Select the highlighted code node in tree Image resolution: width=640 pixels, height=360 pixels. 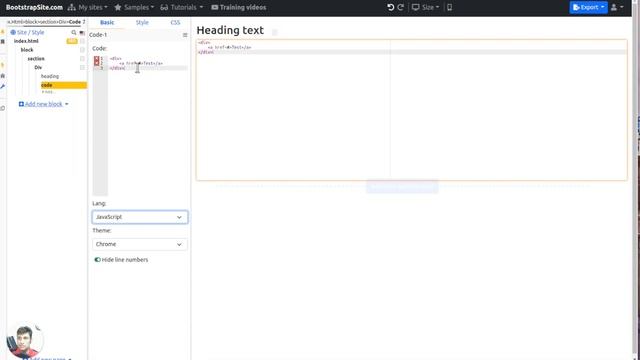[x=64, y=85]
